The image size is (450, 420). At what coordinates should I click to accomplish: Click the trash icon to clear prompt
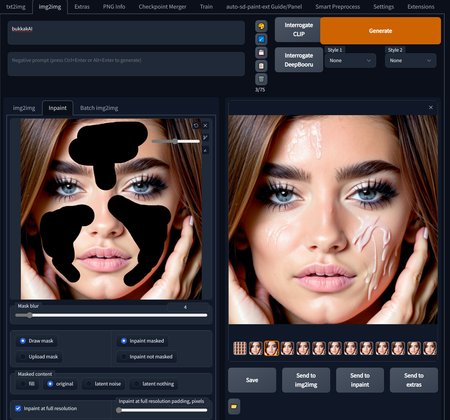[261, 79]
